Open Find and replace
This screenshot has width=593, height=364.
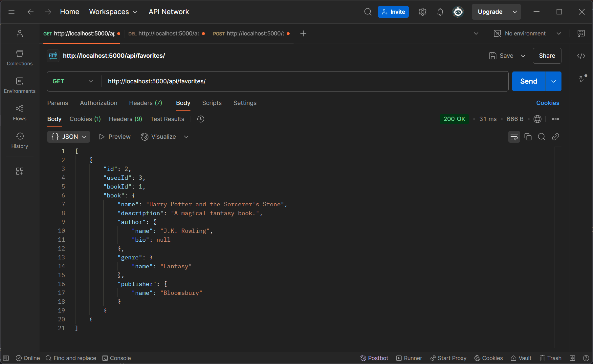click(x=71, y=358)
